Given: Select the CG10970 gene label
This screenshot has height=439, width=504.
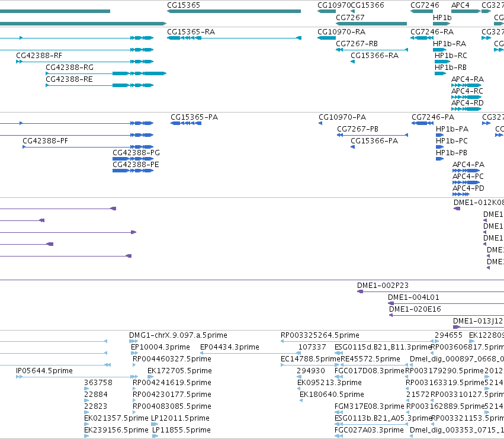Looking at the screenshot, I should [334, 5].
